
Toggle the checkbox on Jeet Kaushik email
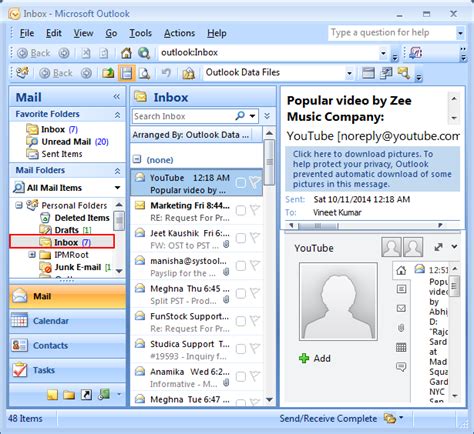click(241, 238)
